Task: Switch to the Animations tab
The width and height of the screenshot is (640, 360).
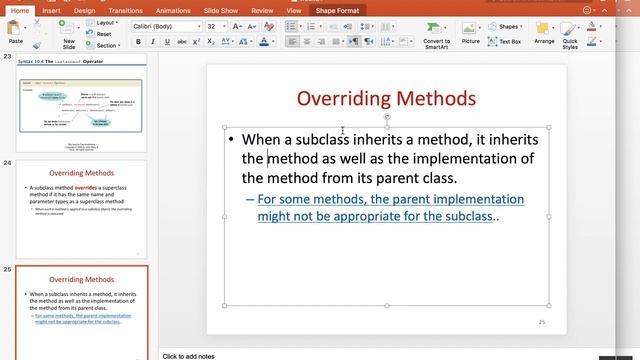Action: coord(173,11)
